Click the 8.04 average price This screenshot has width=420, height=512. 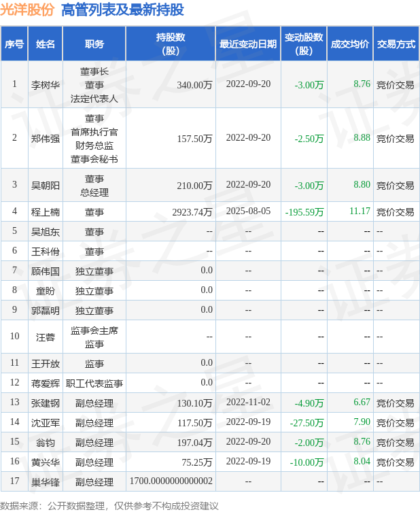(362, 461)
